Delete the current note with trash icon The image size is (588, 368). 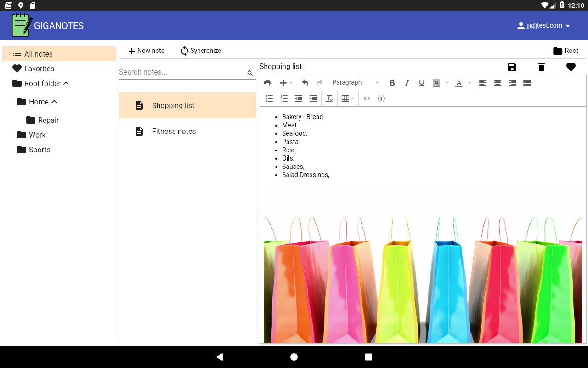tap(542, 67)
